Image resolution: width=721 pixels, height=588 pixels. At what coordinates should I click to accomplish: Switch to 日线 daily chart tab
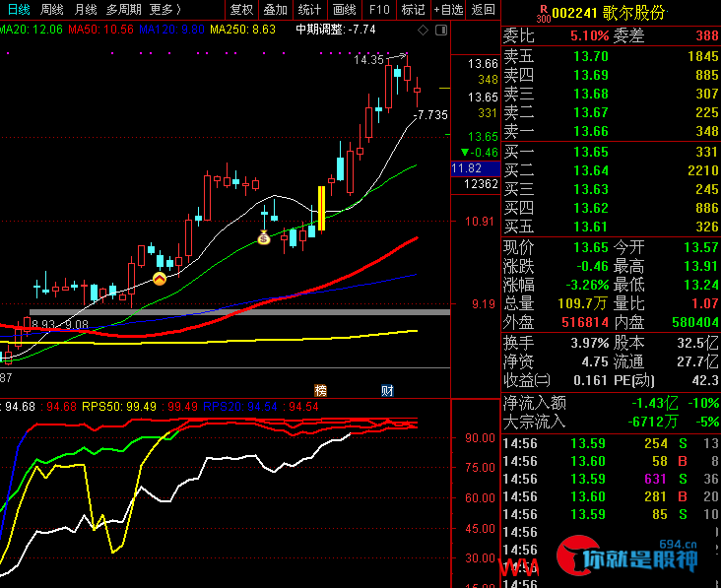click(x=19, y=9)
